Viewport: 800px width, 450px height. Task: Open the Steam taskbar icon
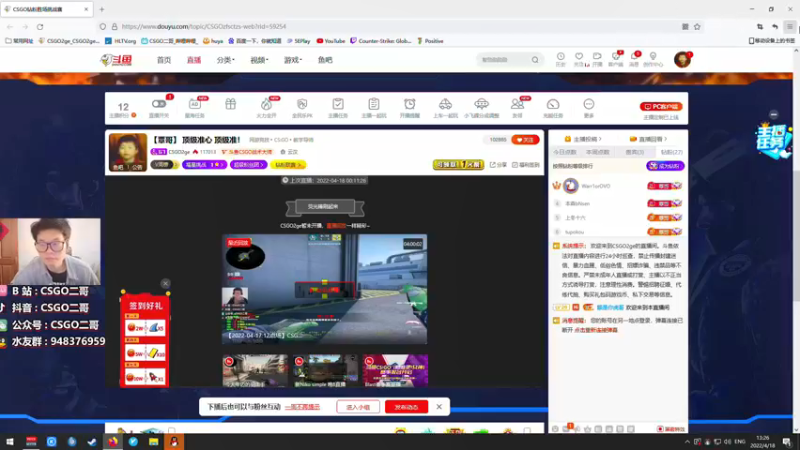click(92, 442)
